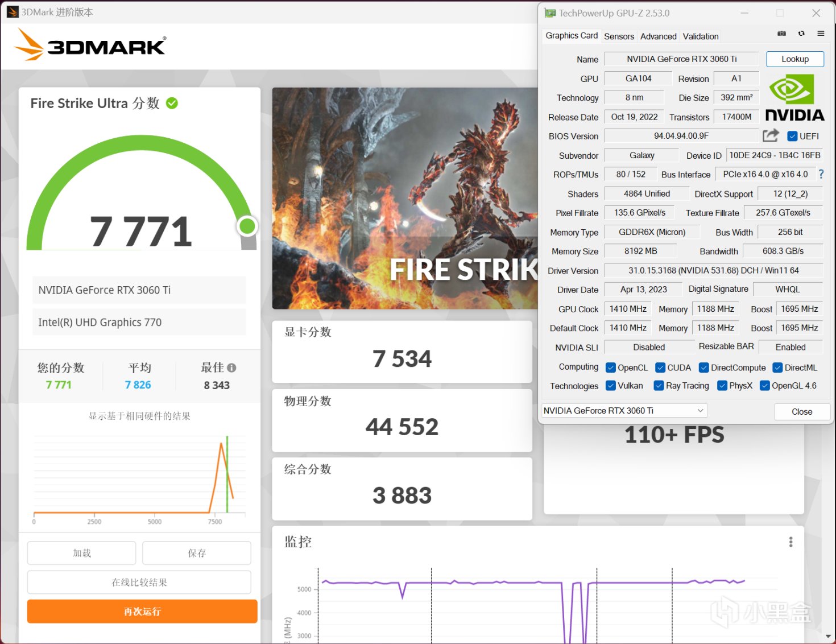The height and width of the screenshot is (644, 836).
Task: Switch to the Graphics Card tab
Action: [x=572, y=35]
